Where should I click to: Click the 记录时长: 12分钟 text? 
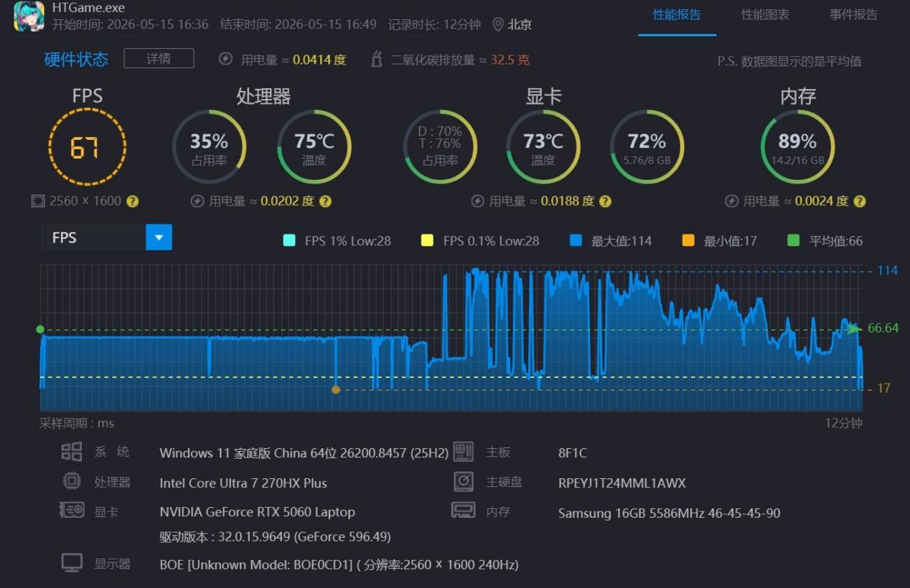pos(434,24)
